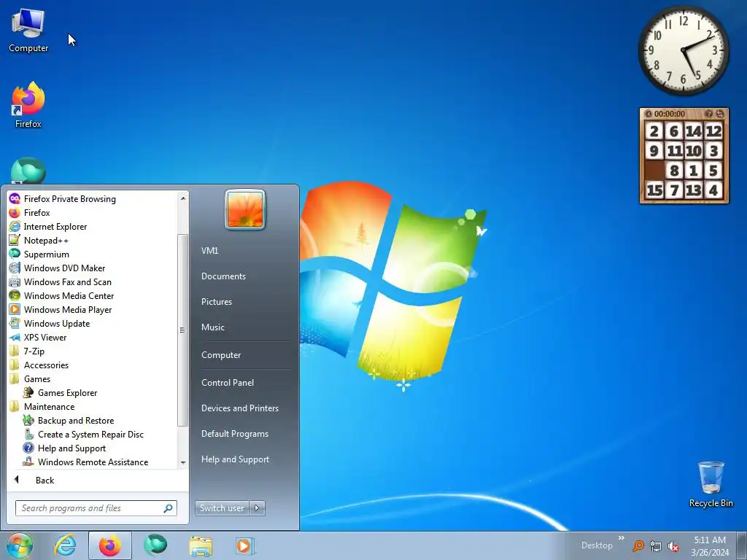Click the puzzle gadget timer icon
The height and width of the screenshot is (560, 747).
point(649,114)
